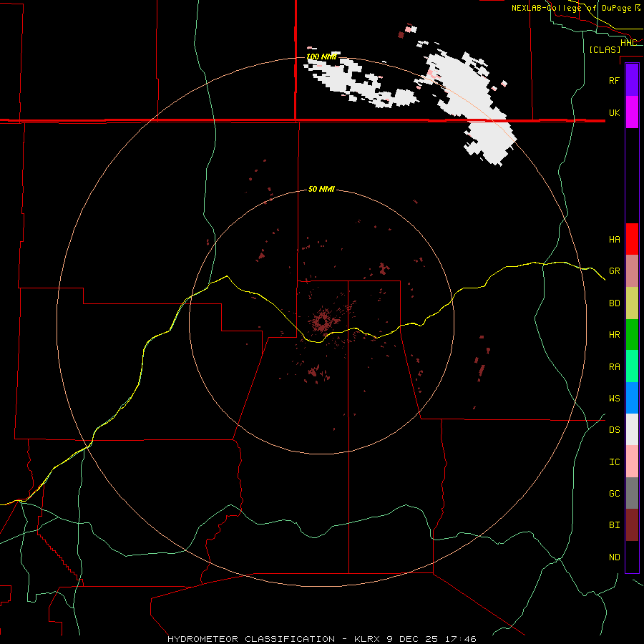Click the dark green HR color swatch

click(x=632, y=334)
